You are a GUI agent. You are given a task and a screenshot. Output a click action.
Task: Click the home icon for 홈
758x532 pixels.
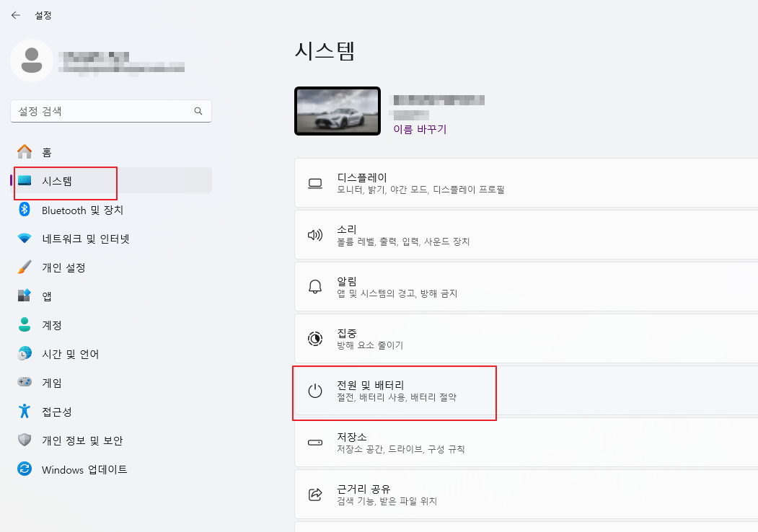[25, 151]
